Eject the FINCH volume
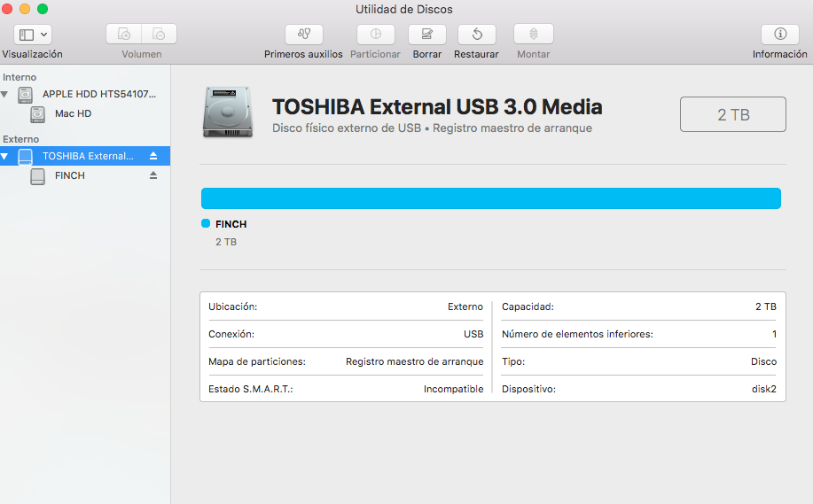 [x=153, y=175]
